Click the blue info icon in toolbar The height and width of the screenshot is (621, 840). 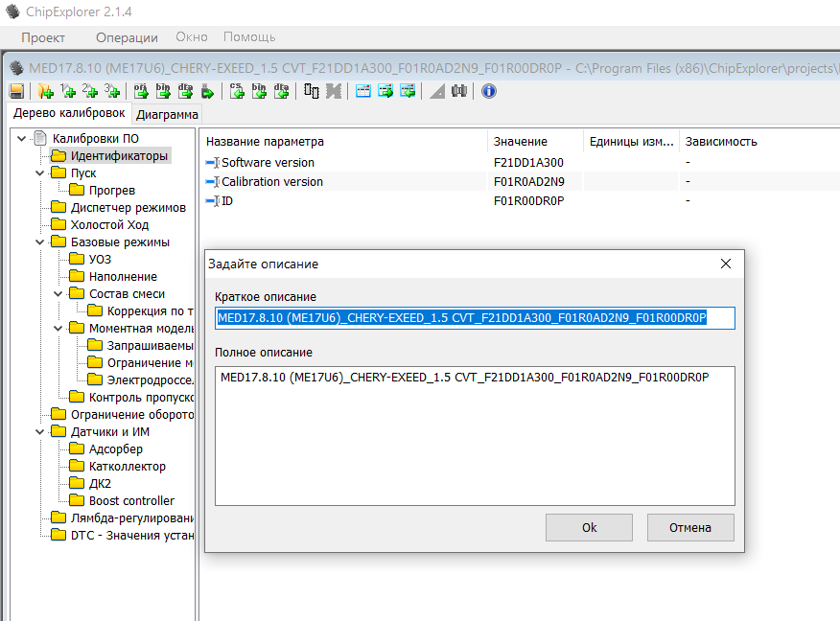(488, 91)
